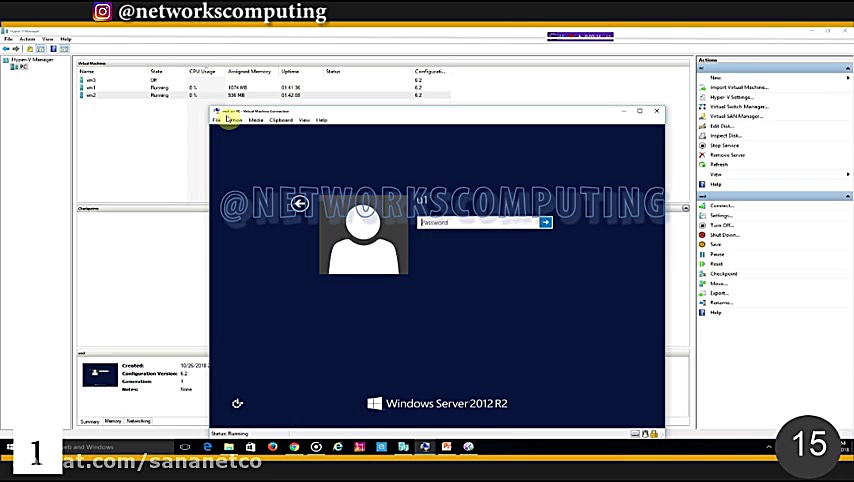Click the blue Help icon in Hyper-V toolbar
The image size is (854, 482).
pos(53,49)
